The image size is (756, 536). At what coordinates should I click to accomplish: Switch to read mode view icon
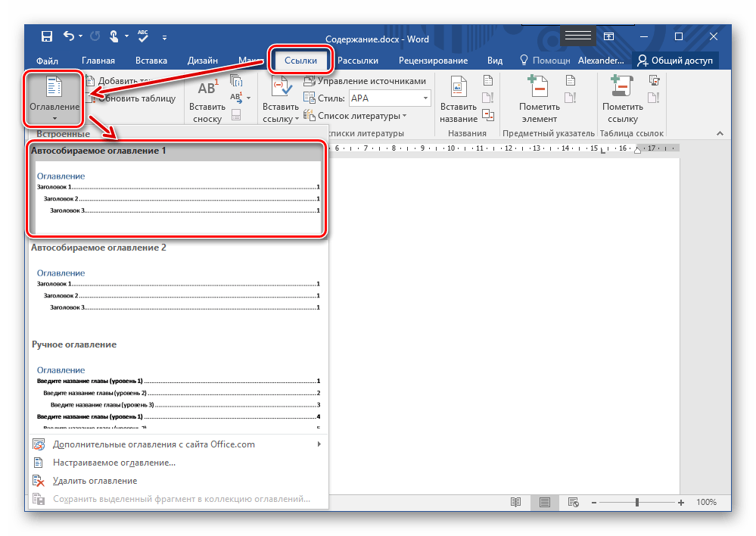point(516,502)
